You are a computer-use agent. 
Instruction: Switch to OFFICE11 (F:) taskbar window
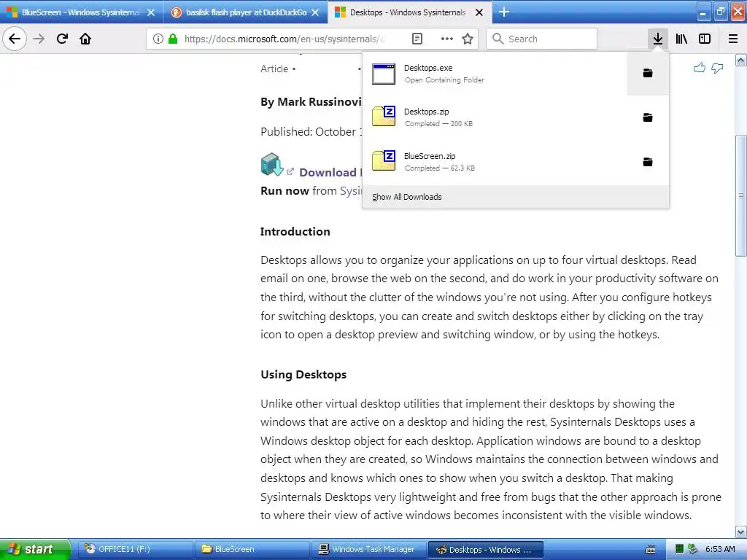(134, 549)
